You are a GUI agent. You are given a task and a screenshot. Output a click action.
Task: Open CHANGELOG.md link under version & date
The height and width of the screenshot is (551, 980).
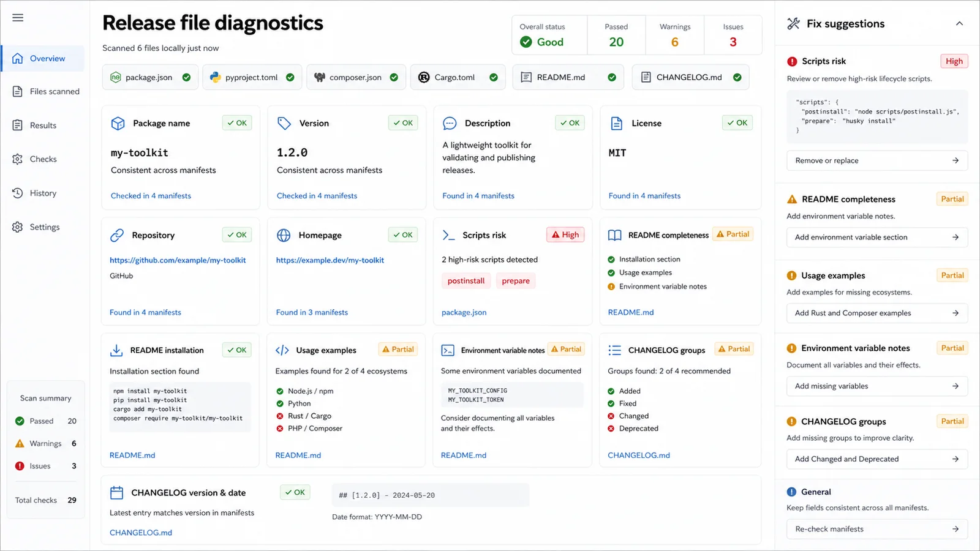pos(141,533)
